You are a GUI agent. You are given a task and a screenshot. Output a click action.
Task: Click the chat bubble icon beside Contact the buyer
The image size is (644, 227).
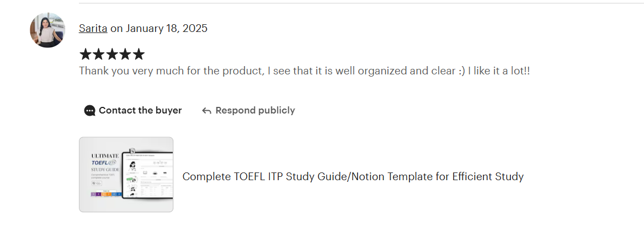(x=89, y=111)
